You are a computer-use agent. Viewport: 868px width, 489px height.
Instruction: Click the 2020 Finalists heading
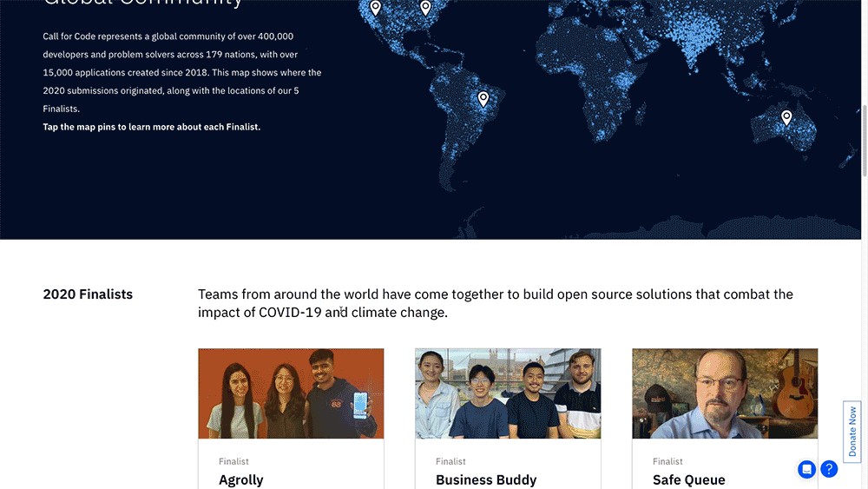88,294
